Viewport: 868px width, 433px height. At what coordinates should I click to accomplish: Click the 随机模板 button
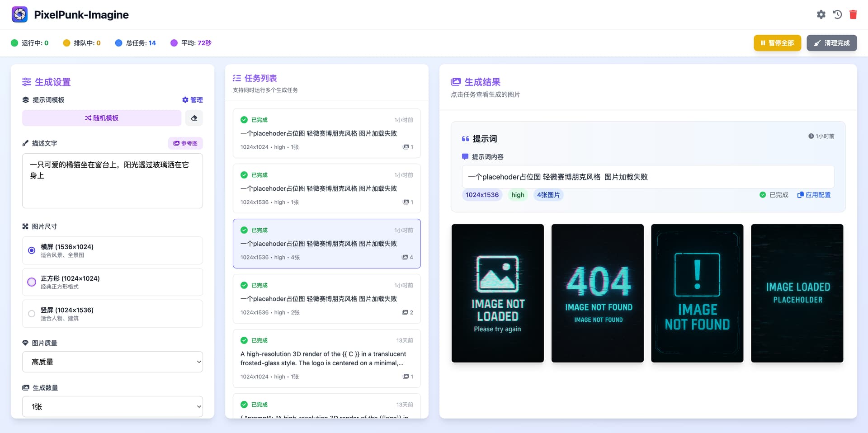coord(102,118)
